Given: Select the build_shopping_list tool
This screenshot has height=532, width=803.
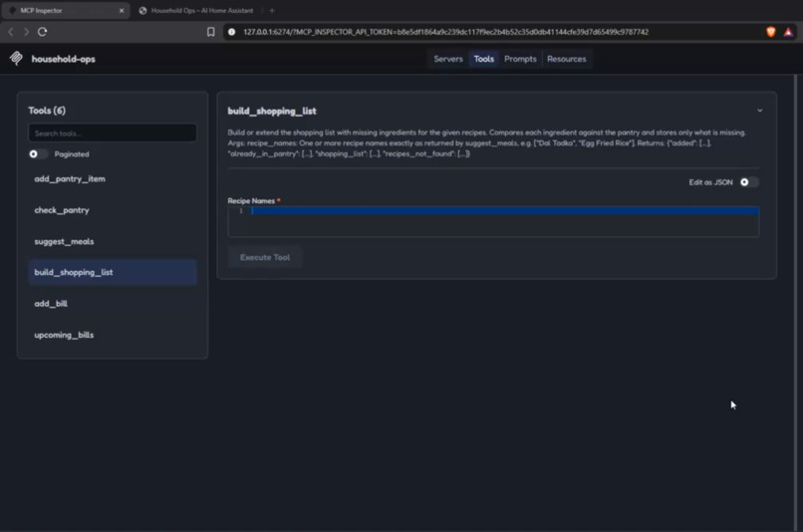Looking at the screenshot, I should (x=113, y=272).
